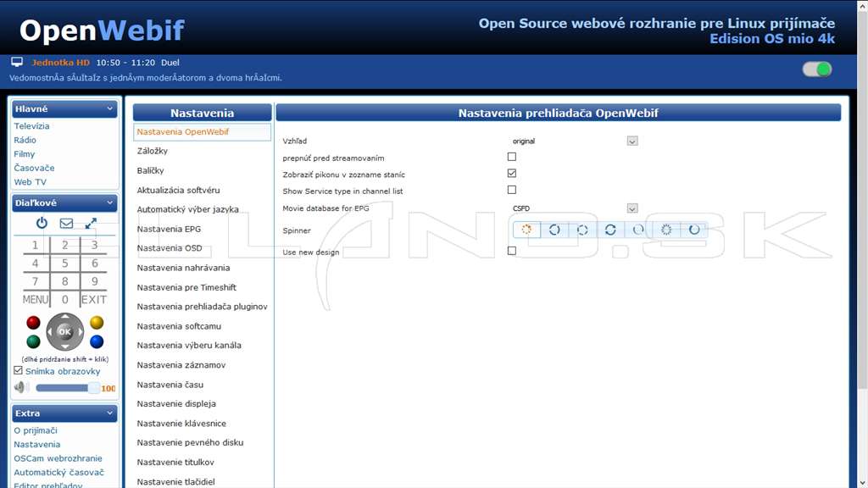
Task: Open the send message envelope icon
Action: coord(66,223)
